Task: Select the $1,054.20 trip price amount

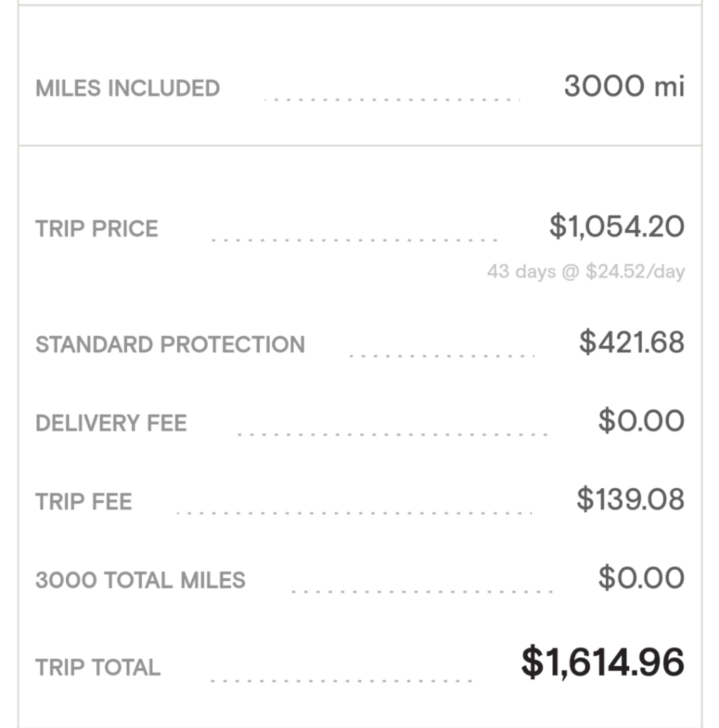Action: 617,227
